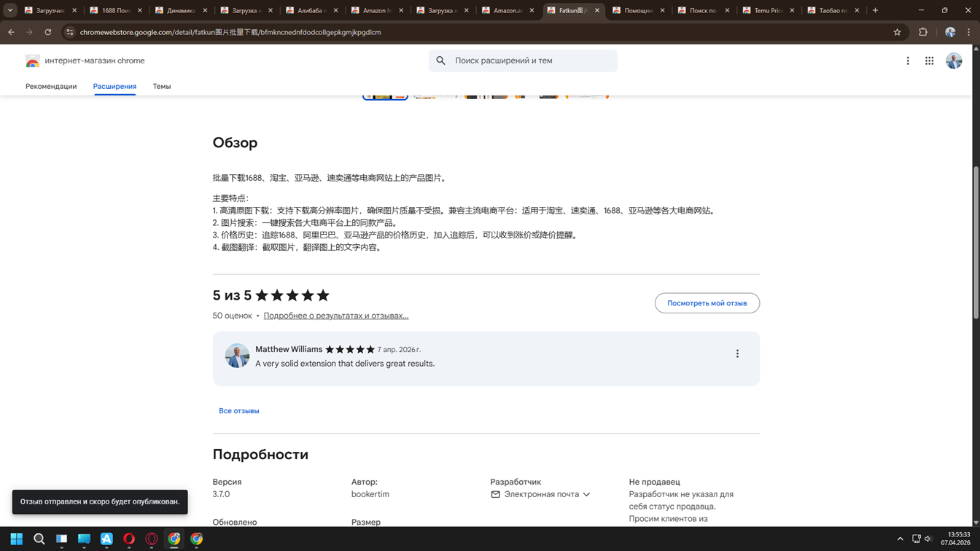Screen dimensions: 980x551
Task: Click the Windows Start icon
Action: click(x=16, y=539)
